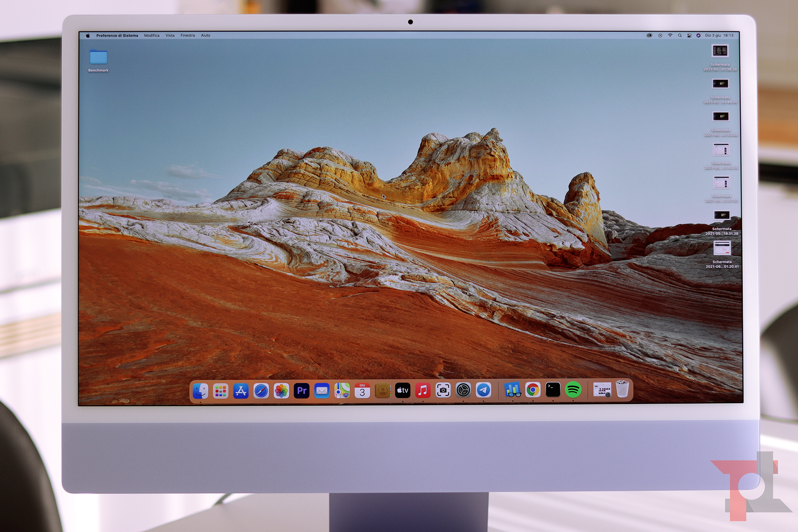Select the Schermata 2021-06...01.20.41 thumbnail
The image size is (798, 532).
point(722,249)
